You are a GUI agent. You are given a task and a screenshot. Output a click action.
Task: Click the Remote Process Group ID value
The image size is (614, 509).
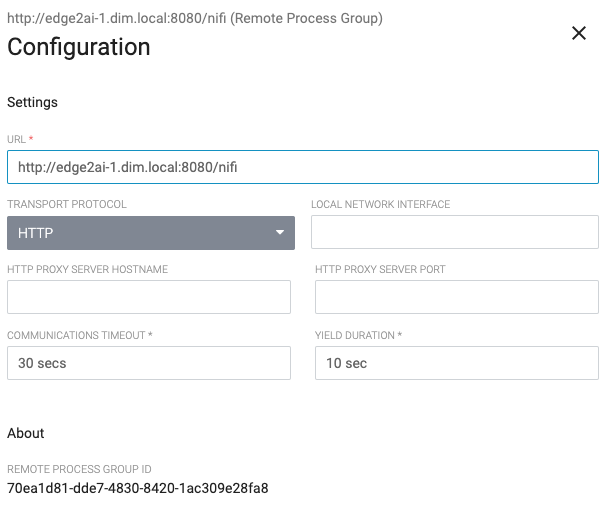click(137, 489)
